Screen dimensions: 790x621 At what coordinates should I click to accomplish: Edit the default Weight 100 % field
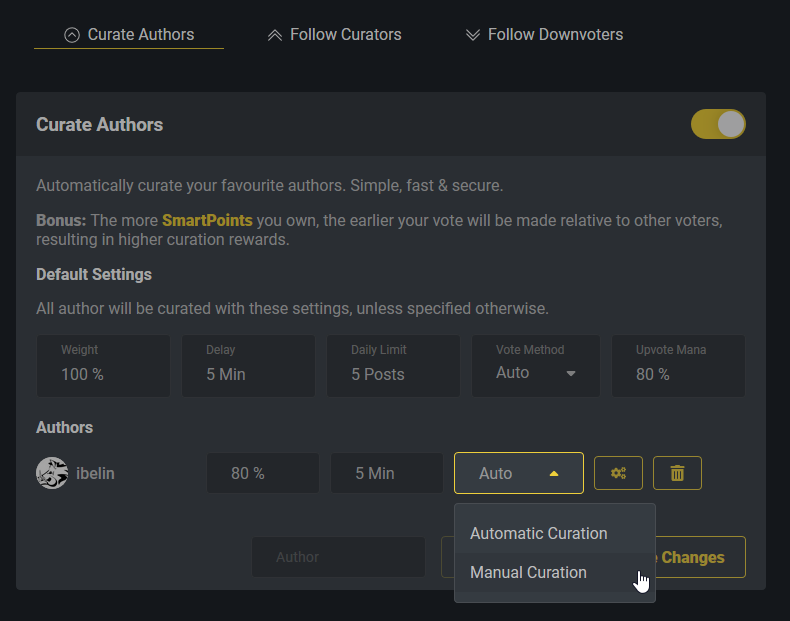(x=103, y=374)
